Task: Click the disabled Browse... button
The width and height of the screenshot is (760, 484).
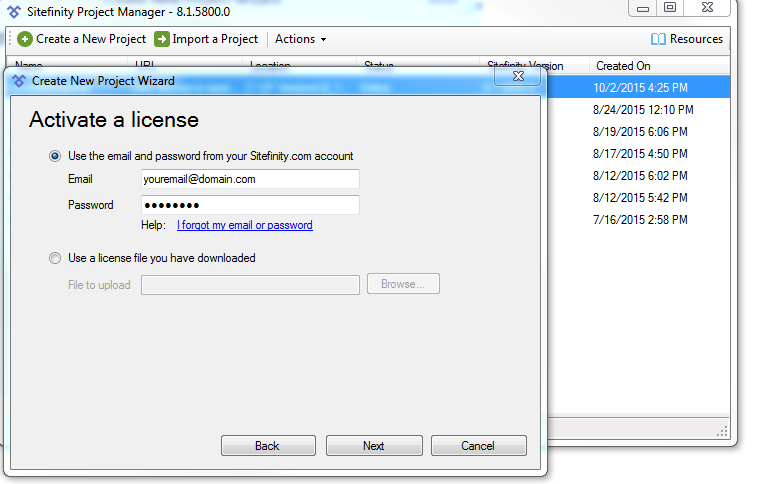Action: [x=403, y=284]
